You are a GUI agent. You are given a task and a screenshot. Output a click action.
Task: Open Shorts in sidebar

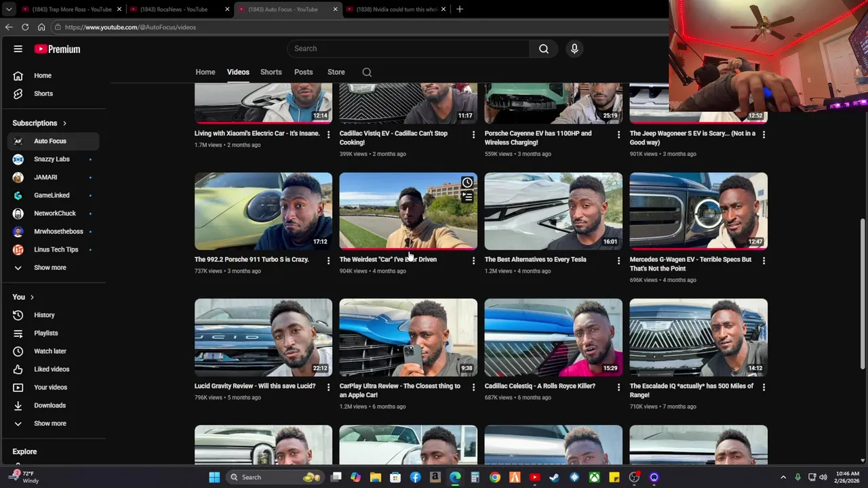coord(54,94)
